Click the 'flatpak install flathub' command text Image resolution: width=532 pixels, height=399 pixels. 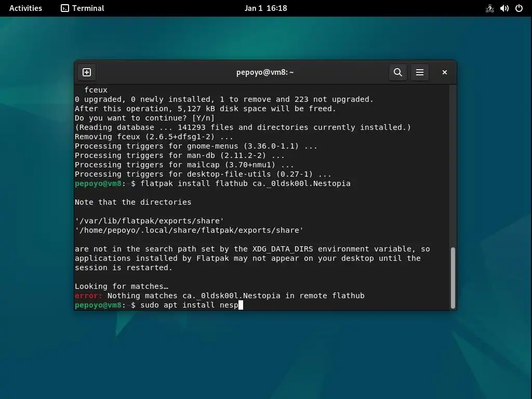[194, 183]
